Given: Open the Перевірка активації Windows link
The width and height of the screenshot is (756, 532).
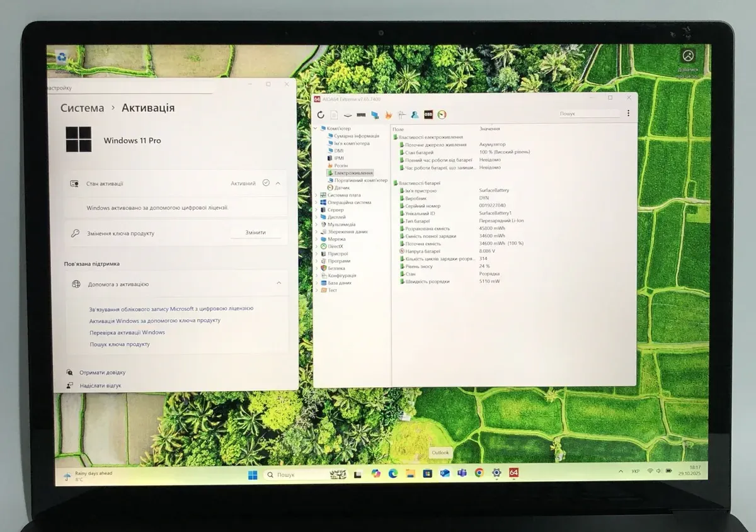Looking at the screenshot, I should tap(127, 332).
